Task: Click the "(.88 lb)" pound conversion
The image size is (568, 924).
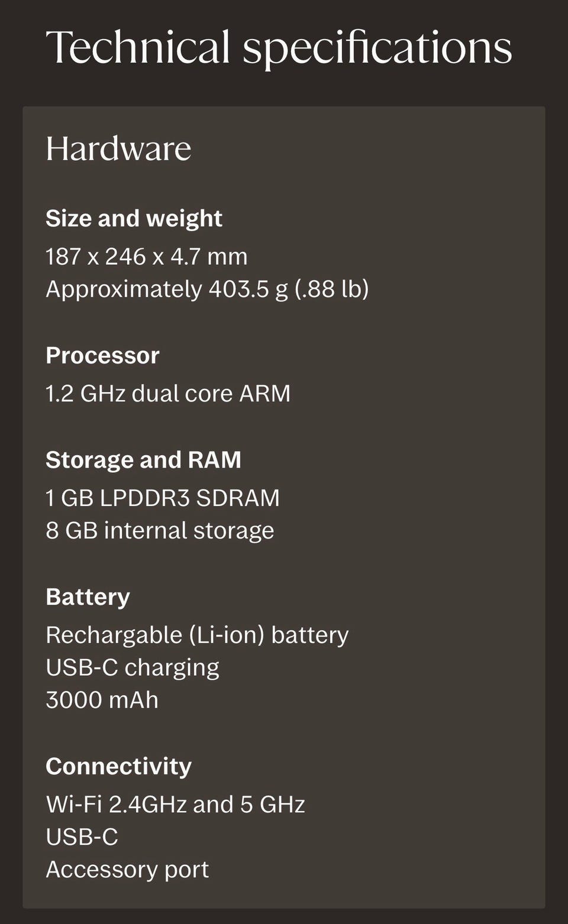Action: coord(332,289)
